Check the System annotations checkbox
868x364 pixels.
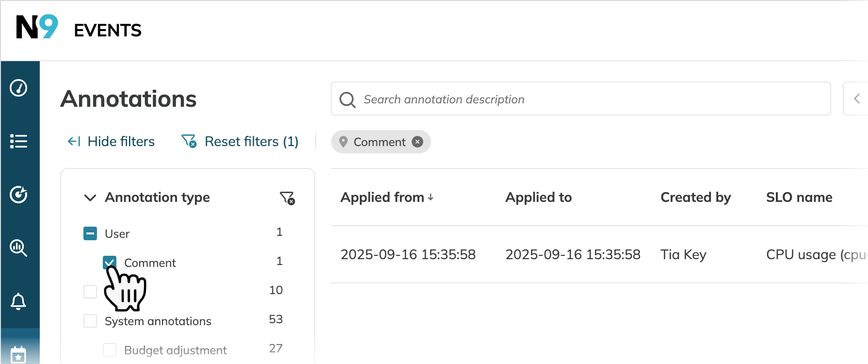coord(90,321)
